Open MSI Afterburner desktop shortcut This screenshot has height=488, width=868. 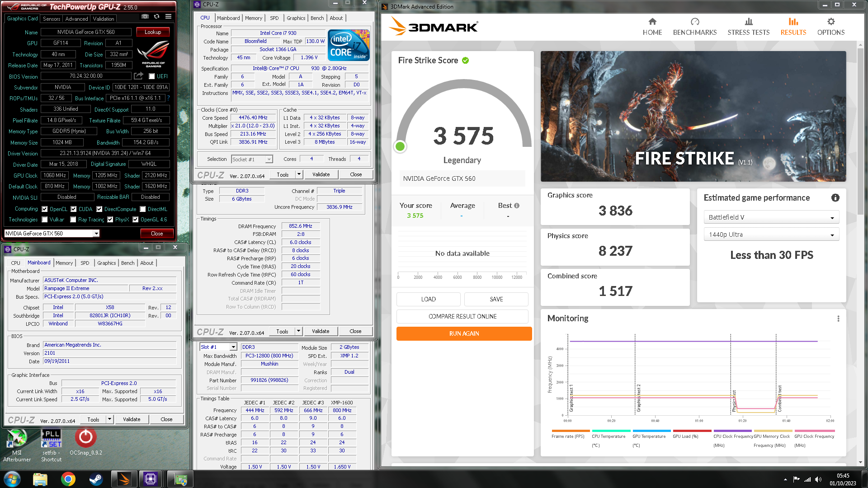(x=17, y=446)
